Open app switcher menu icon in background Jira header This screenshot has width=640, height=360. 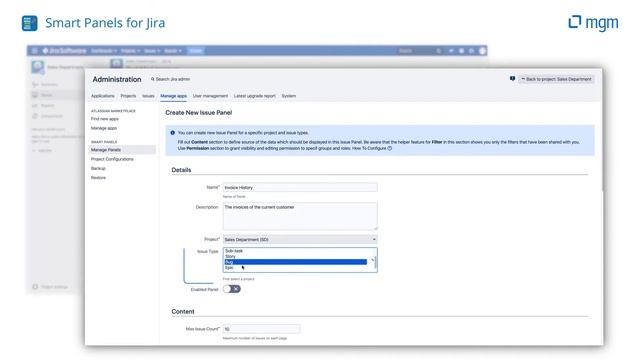pos(34,51)
